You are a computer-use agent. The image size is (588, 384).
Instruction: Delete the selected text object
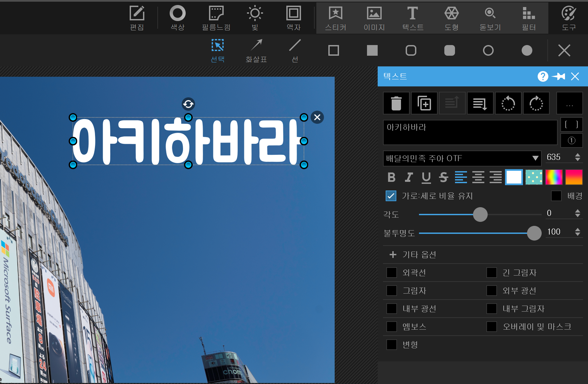tap(396, 103)
